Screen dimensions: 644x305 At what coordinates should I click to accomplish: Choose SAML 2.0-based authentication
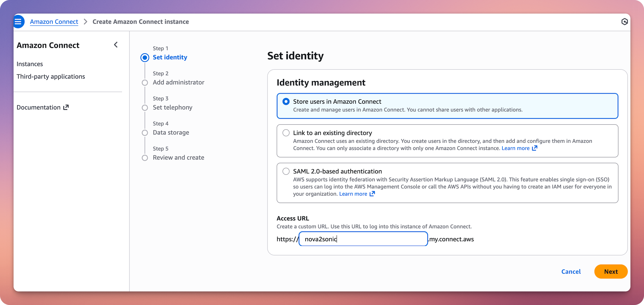[286, 171]
